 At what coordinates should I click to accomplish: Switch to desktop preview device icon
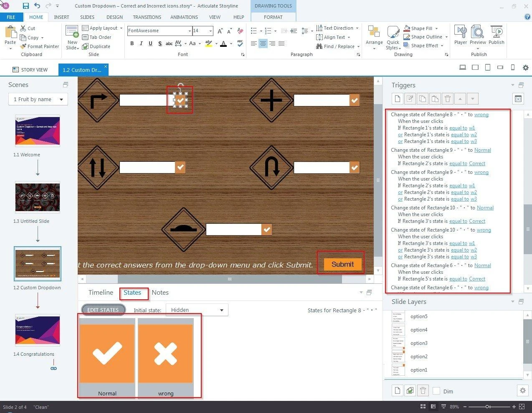point(463,67)
